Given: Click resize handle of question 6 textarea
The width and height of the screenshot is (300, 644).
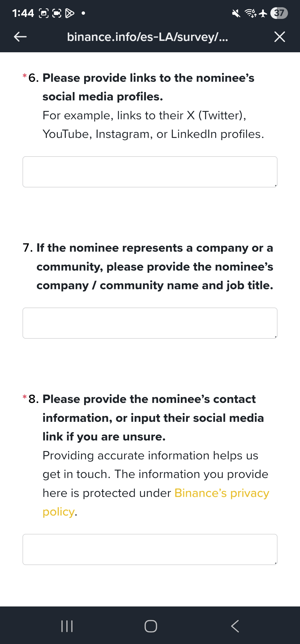Looking at the screenshot, I should (275, 185).
